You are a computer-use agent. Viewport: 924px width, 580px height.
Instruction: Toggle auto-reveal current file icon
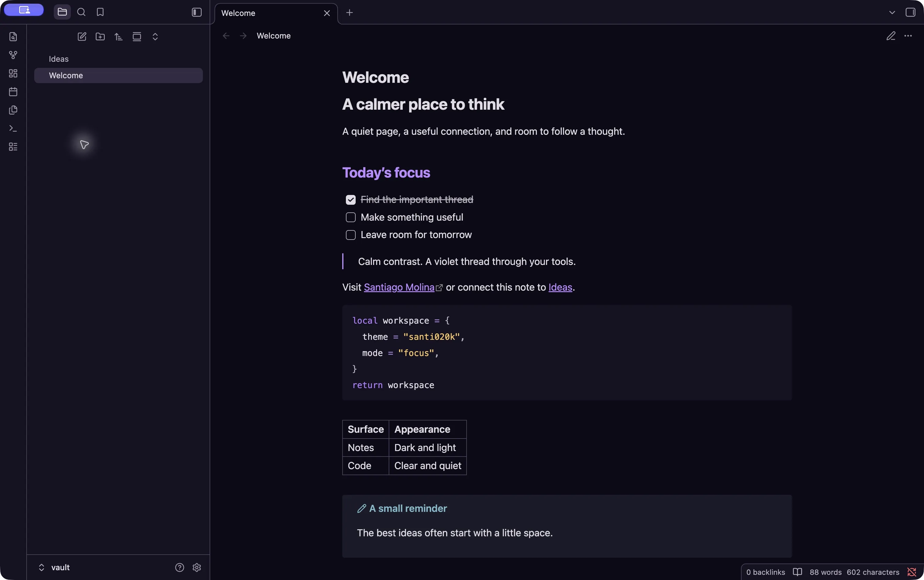point(137,36)
